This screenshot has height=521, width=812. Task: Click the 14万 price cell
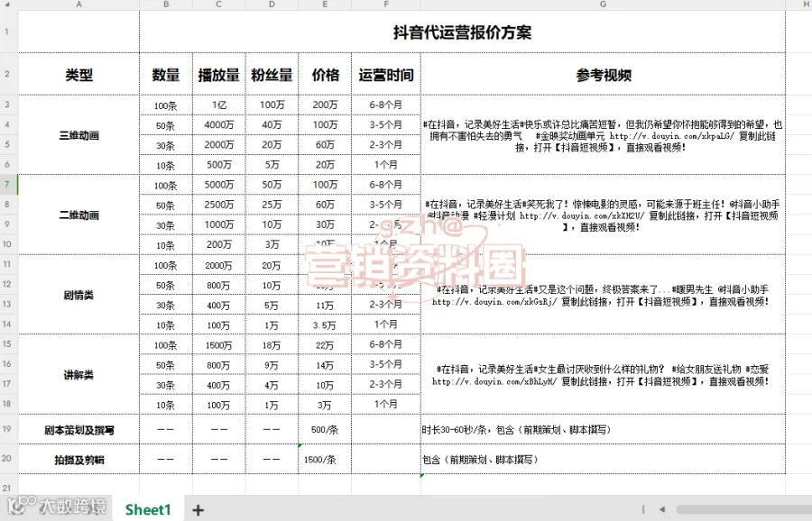(x=325, y=365)
